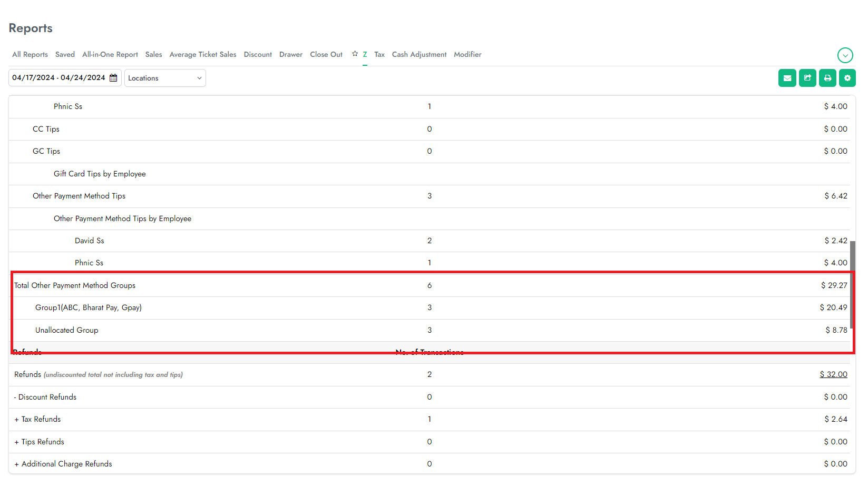Print the report using printer icon
The width and height of the screenshot is (868, 477).
[827, 78]
